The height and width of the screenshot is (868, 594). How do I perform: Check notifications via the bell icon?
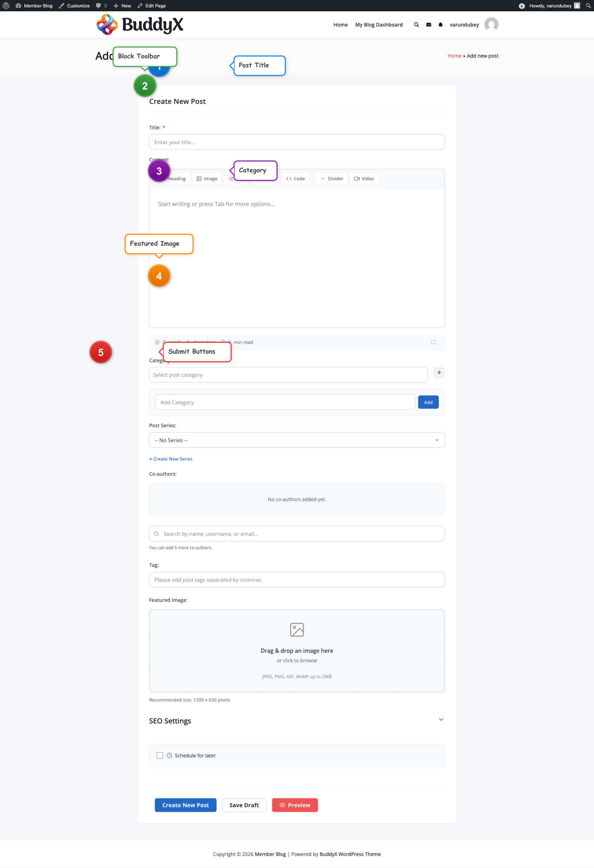point(441,24)
